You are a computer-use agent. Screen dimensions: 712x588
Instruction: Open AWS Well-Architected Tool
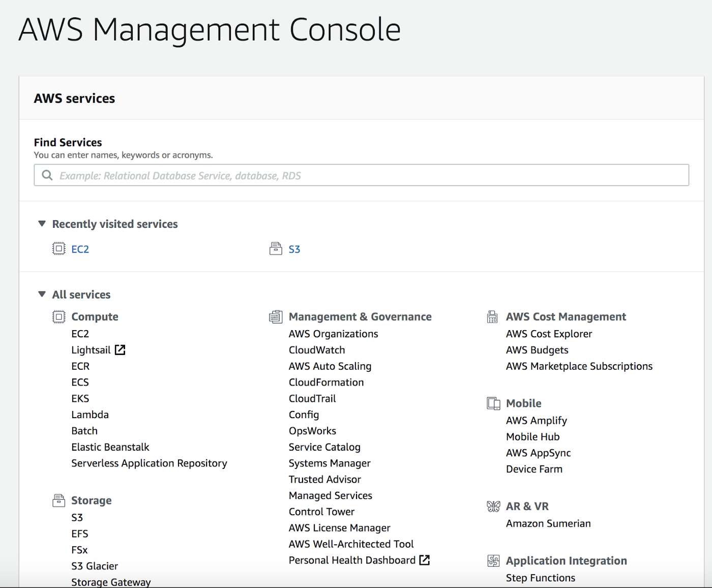pos(351,544)
